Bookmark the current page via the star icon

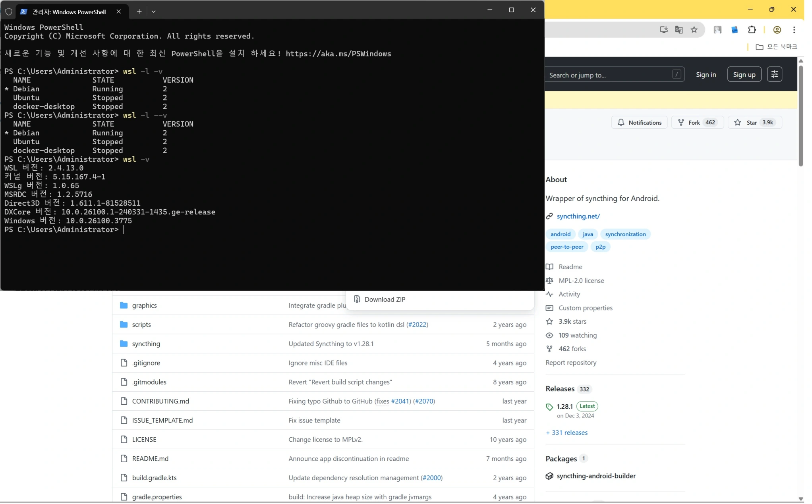tap(694, 30)
